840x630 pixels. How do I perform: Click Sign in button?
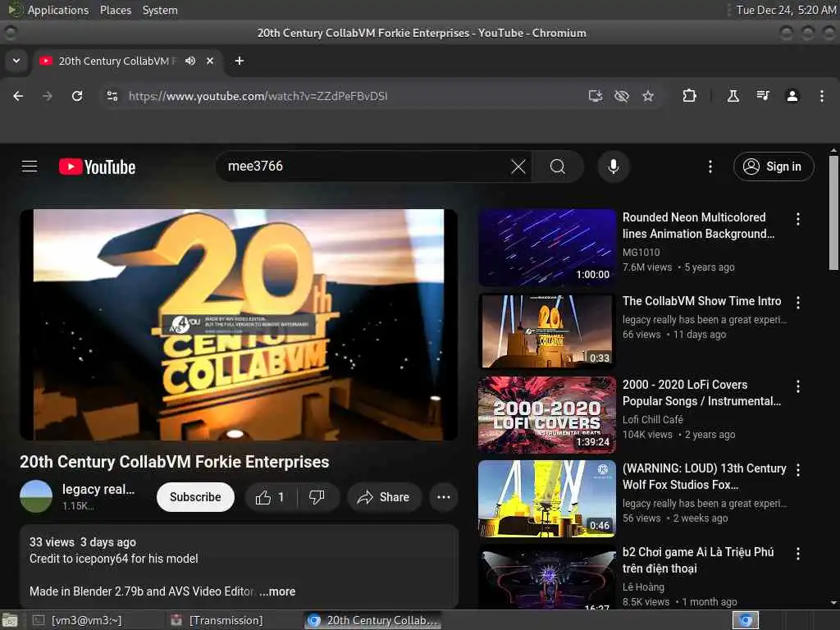pos(774,167)
